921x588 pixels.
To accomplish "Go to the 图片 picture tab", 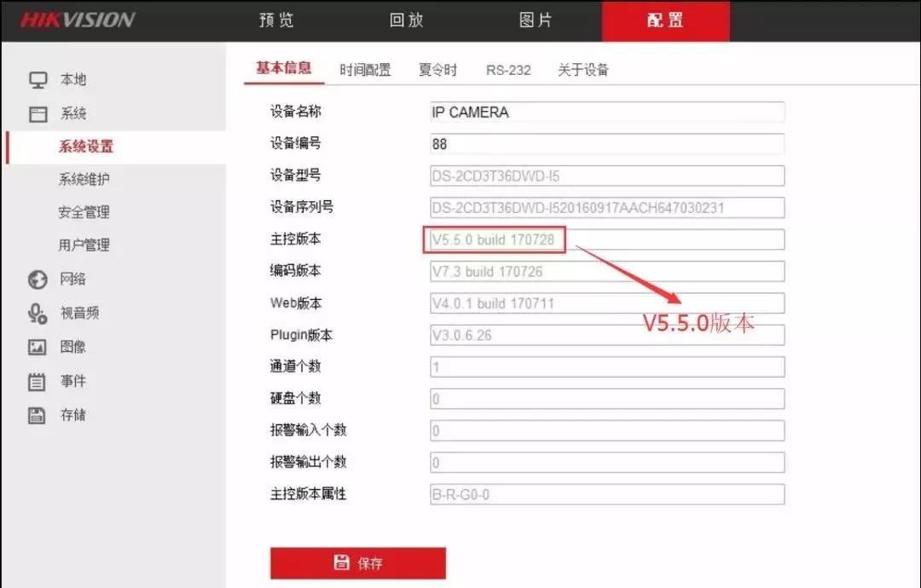I will pos(536,20).
